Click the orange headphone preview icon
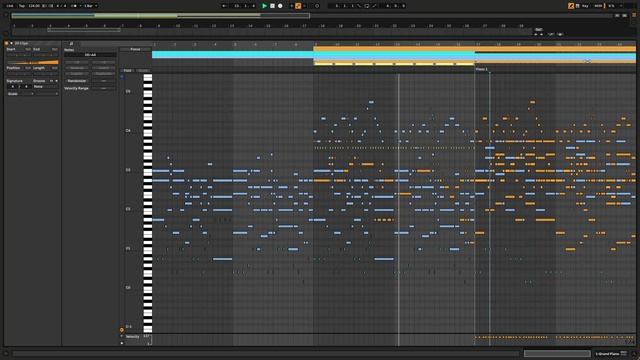 coord(122,330)
